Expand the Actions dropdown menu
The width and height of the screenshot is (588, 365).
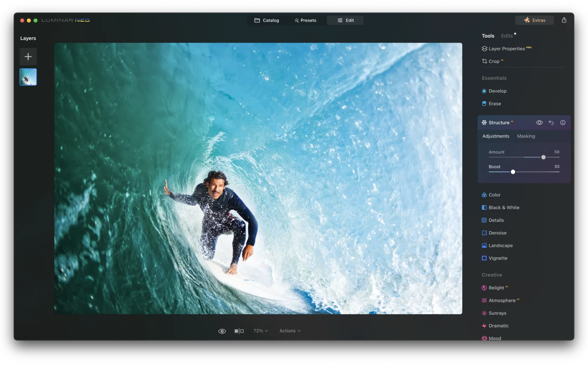(x=290, y=331)
